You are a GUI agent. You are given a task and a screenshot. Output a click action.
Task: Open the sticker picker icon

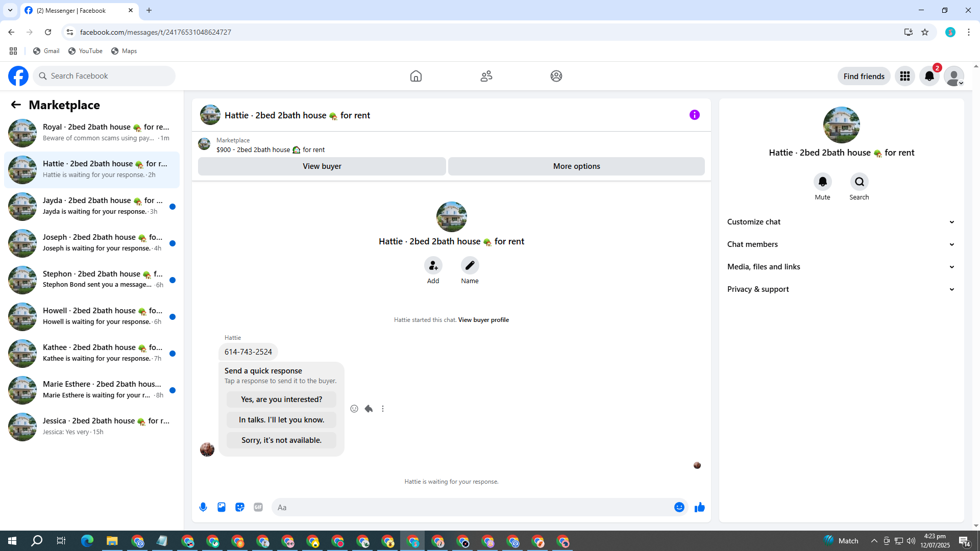(240, 507)
